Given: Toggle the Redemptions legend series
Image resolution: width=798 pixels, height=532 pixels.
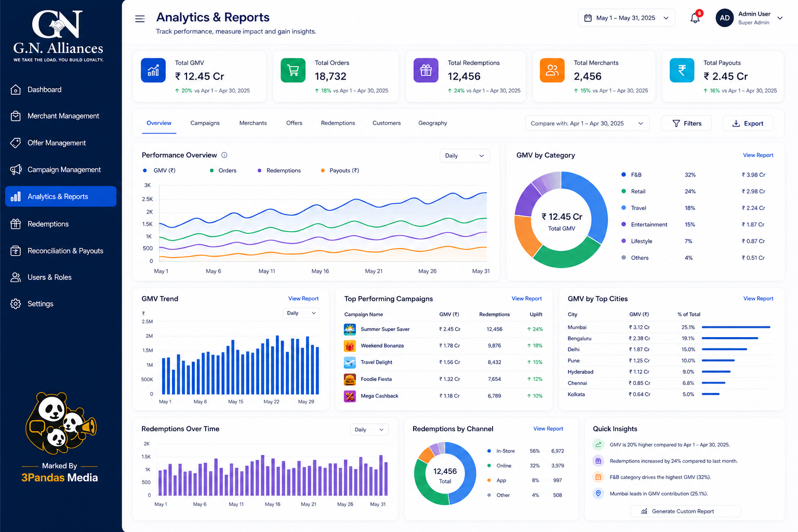Looking at the screenshot, I should [279, 170].
